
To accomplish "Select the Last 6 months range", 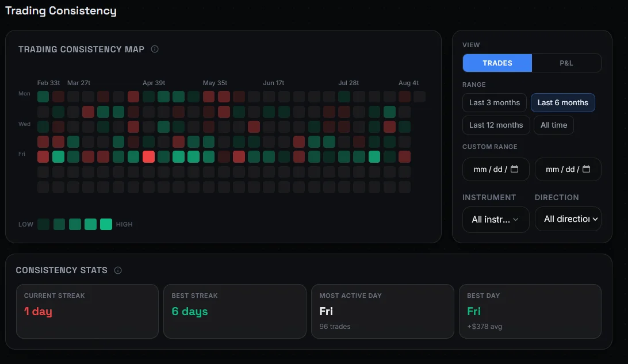I will pyautogui.click(x=562, y=102).
